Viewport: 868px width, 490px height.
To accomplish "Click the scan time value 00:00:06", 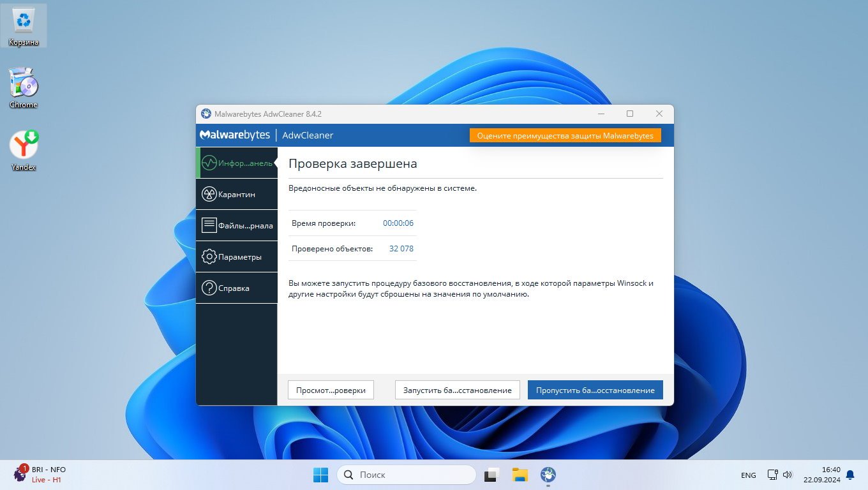I will 398,223.
